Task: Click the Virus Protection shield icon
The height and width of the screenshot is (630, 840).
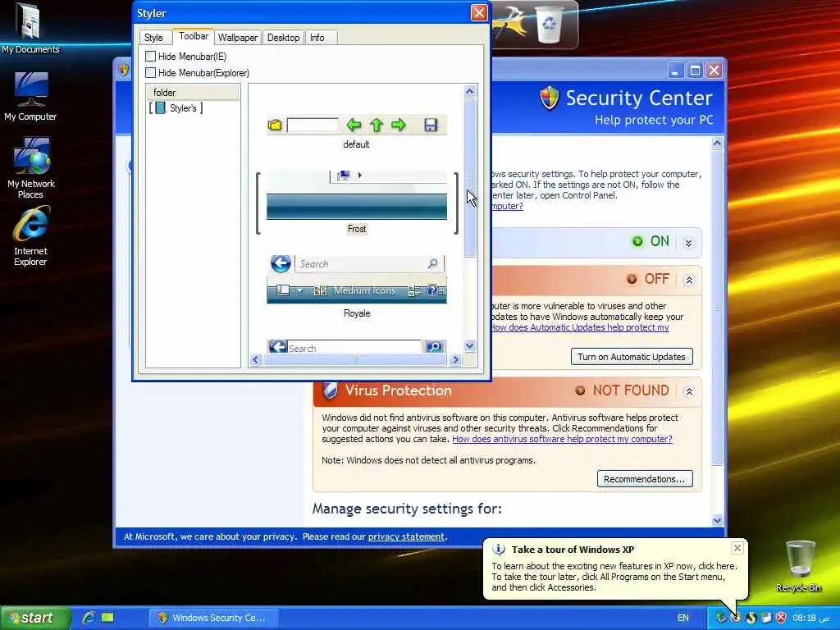Action: point(330,390)
